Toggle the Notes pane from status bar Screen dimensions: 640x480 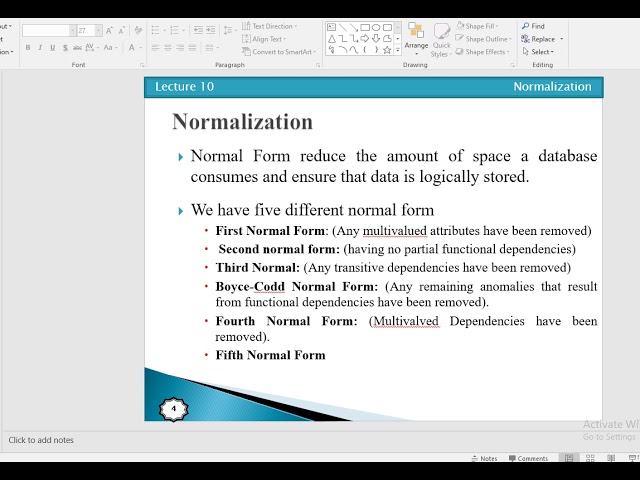pos(484,458)
